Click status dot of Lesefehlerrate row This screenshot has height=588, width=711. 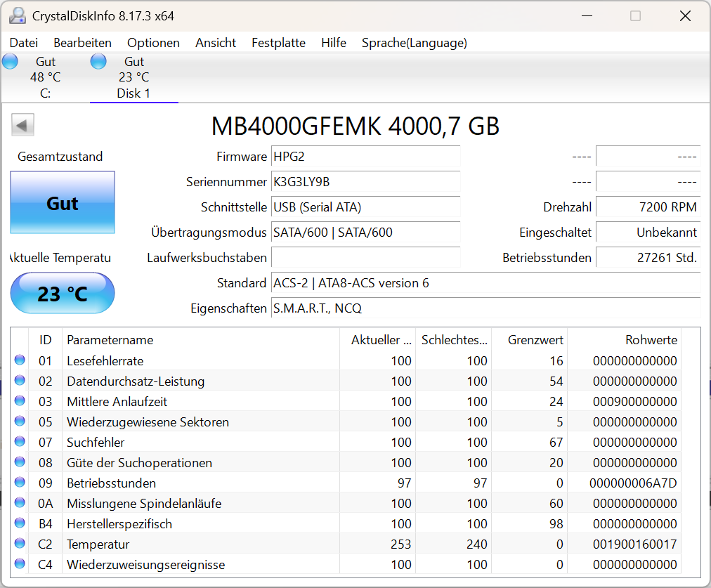click(x=20, y=360)
